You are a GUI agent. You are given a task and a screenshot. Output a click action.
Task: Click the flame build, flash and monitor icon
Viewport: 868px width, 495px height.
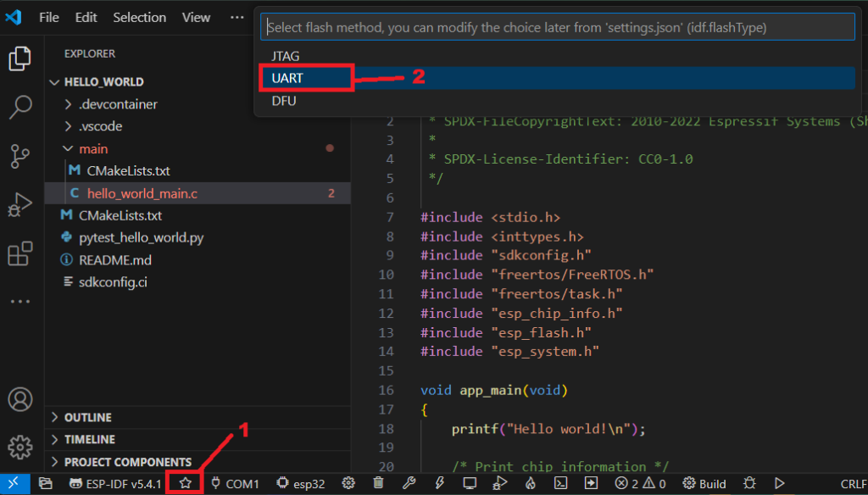point(531,483)
